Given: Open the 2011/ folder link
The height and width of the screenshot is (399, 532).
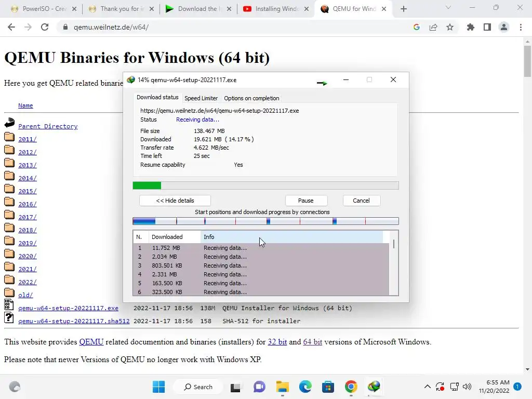Looking at the screenshot, I should (x=28, y=139).
